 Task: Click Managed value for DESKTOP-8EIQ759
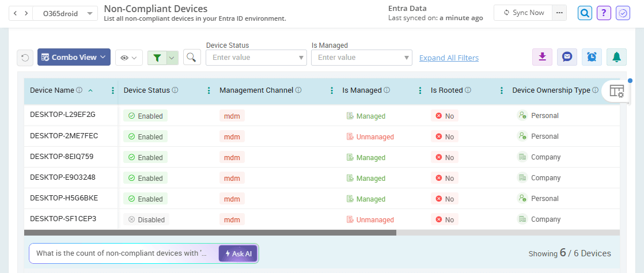[366, 158]
